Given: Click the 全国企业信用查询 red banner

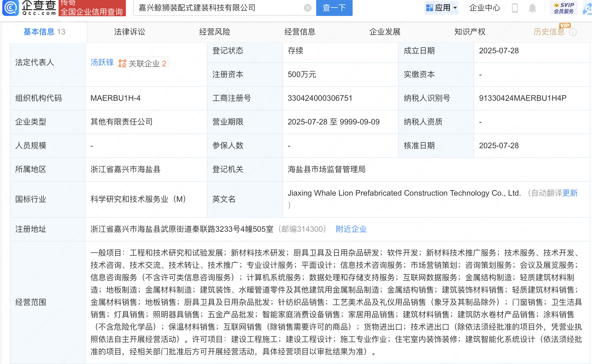Looking at the screenshot, I should (92, 8).
